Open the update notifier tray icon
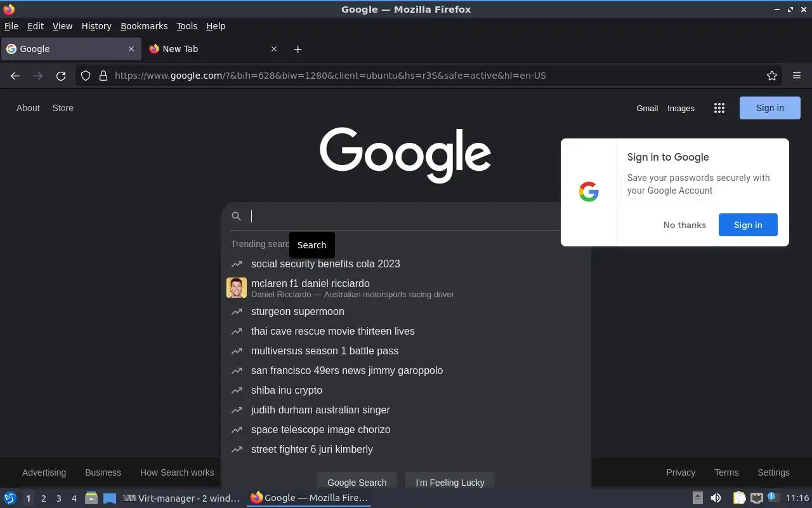The height and width of the screenshot is (508, 812). [772, 497]
